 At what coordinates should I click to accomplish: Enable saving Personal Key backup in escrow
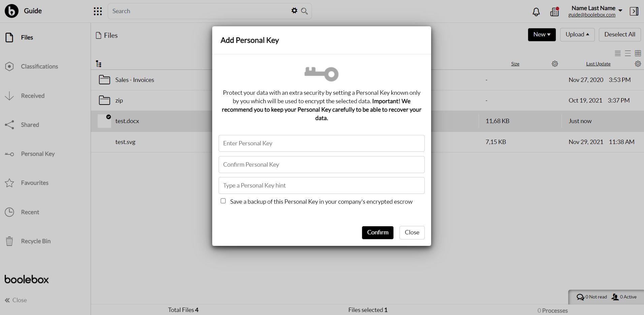pos(223,201)
